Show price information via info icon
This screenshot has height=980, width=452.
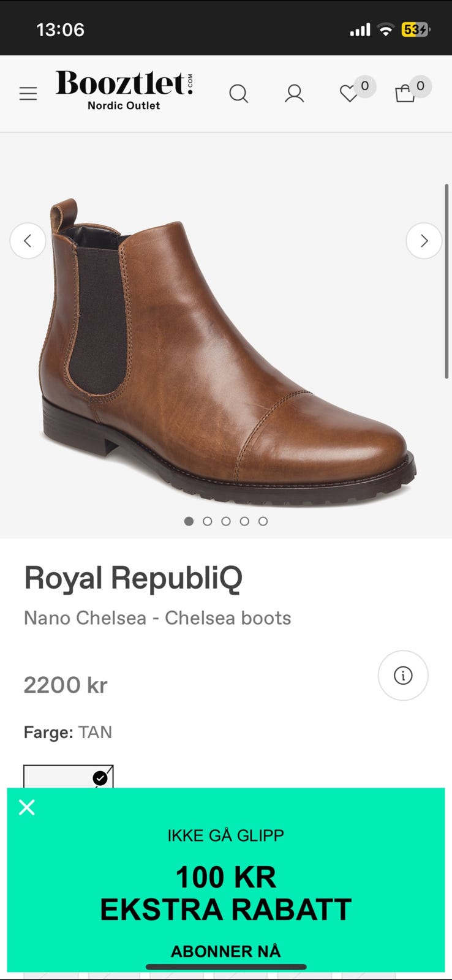click(x=403, y=676)
